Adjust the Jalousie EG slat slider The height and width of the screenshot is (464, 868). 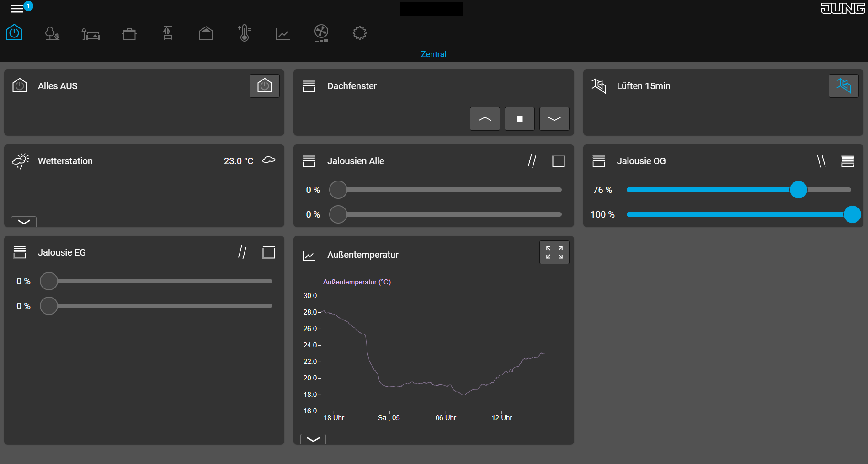(x=156, y=306)
